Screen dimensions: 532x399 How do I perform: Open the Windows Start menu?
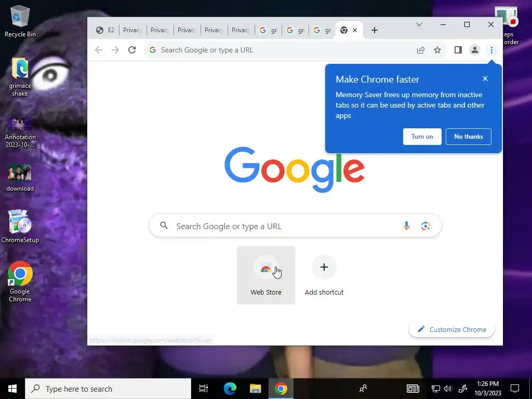[12, 389]
